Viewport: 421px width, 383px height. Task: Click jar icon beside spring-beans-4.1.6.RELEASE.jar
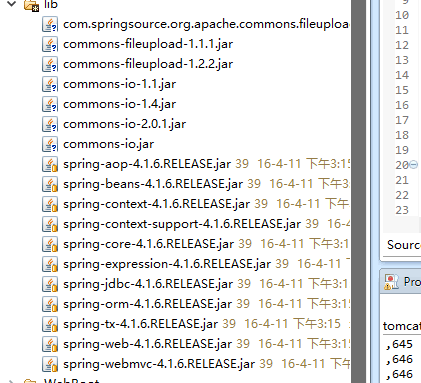[x=50, y=185]
